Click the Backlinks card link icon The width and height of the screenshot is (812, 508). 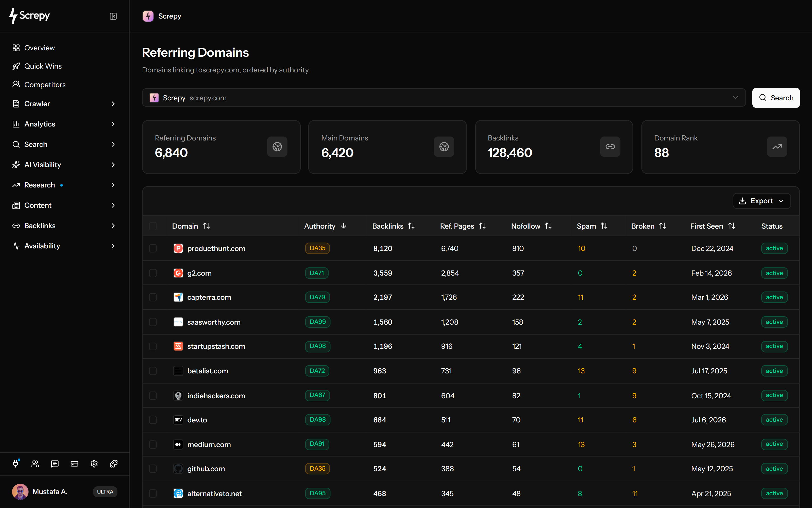click(610, 147)
